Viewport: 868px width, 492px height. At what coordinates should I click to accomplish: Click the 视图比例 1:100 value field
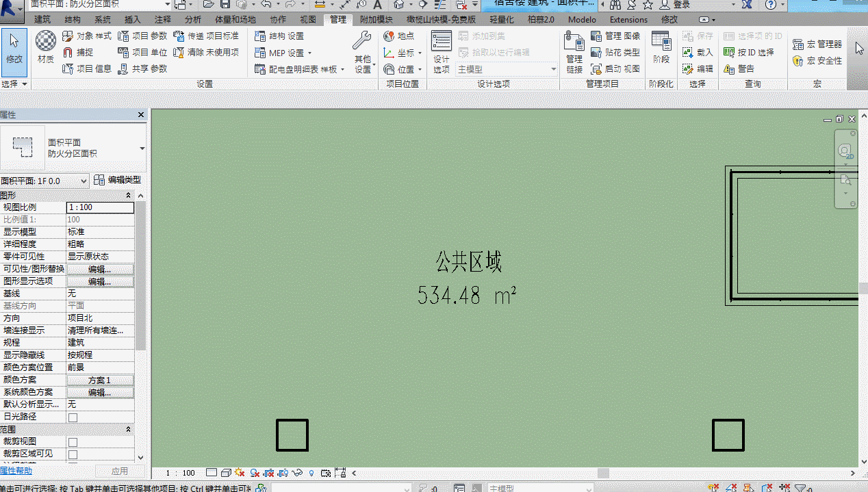click(x=100, y=207)
